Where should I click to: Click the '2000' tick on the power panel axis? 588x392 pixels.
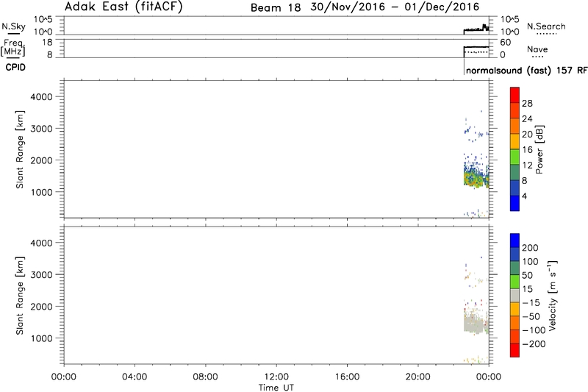(x=41, y=160)
